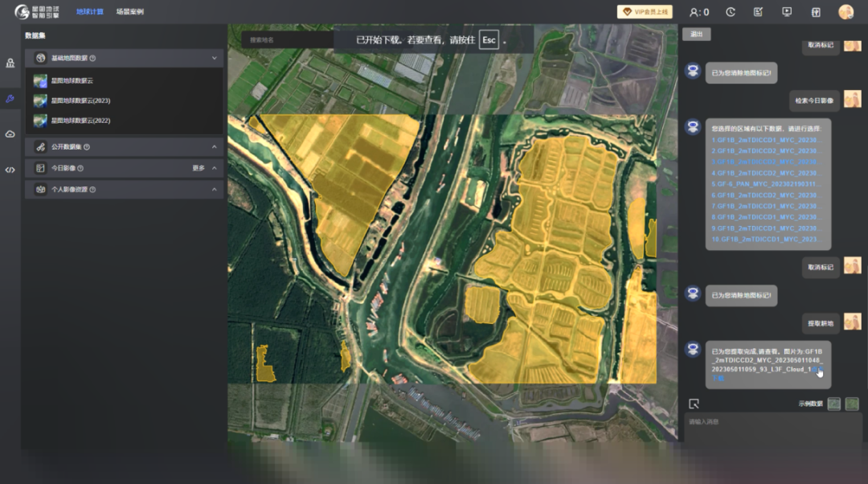This screenshot has height=484, width=868.
Task: Open the wrench tools sidebar icon
Action: click(x=10, y=99)
